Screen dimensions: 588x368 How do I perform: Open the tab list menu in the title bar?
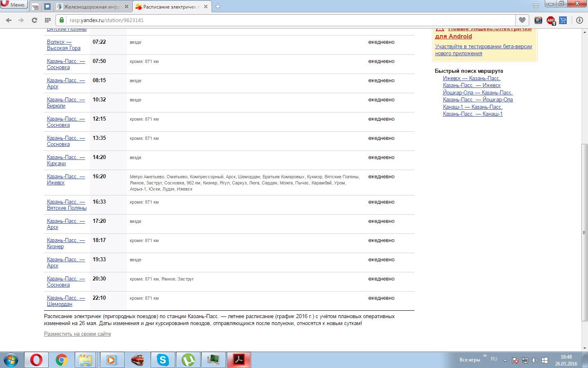[536, 7]
